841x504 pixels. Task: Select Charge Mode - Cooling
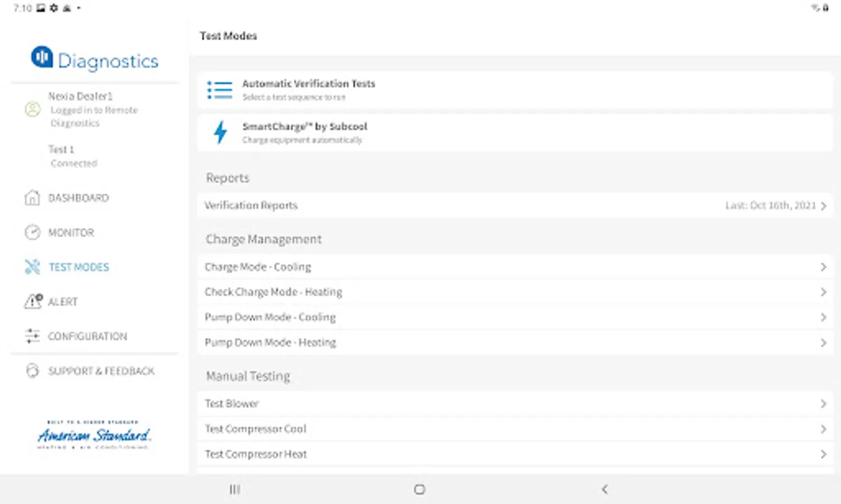point(515,267)
